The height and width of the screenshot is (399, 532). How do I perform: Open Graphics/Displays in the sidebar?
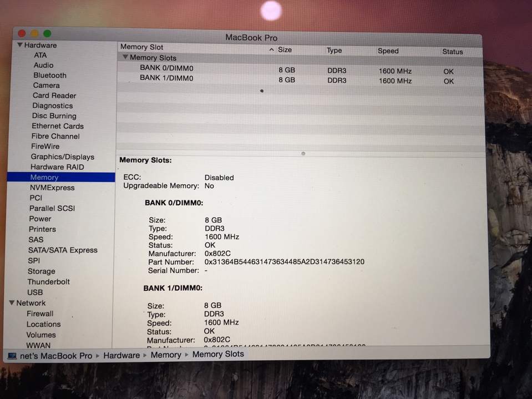(62, 157)
